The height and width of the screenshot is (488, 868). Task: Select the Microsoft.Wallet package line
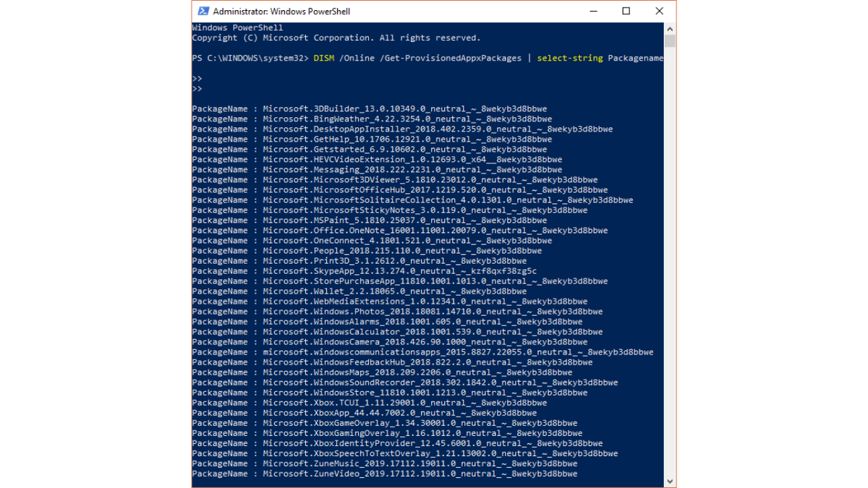[359, 291]
